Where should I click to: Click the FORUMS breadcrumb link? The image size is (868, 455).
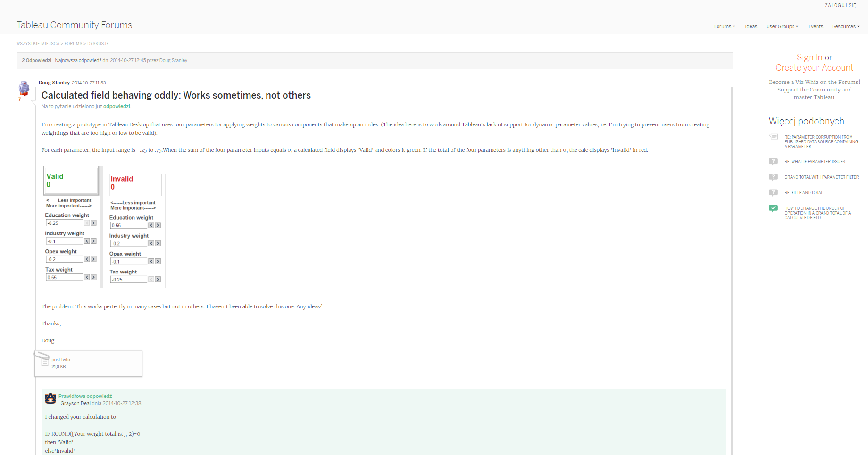click(73, 44)
